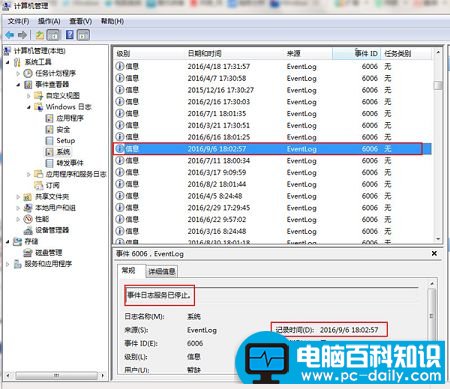Select 本地用户和组 node
The width and height of the screenshot is (450, 389).
[55, 208]
